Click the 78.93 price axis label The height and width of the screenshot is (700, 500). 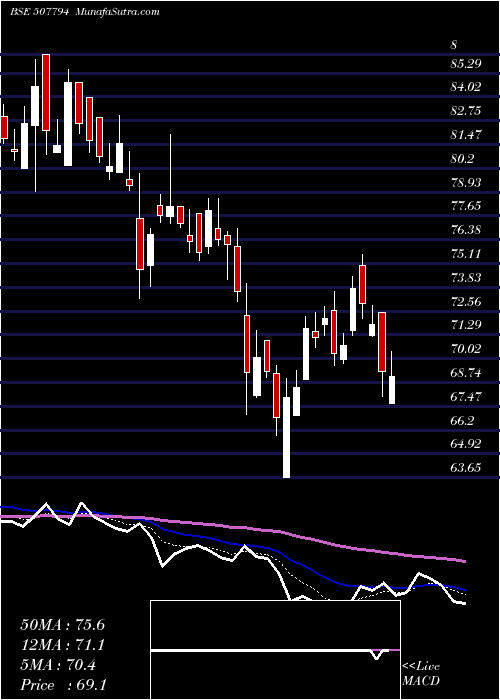click(466, 183)
